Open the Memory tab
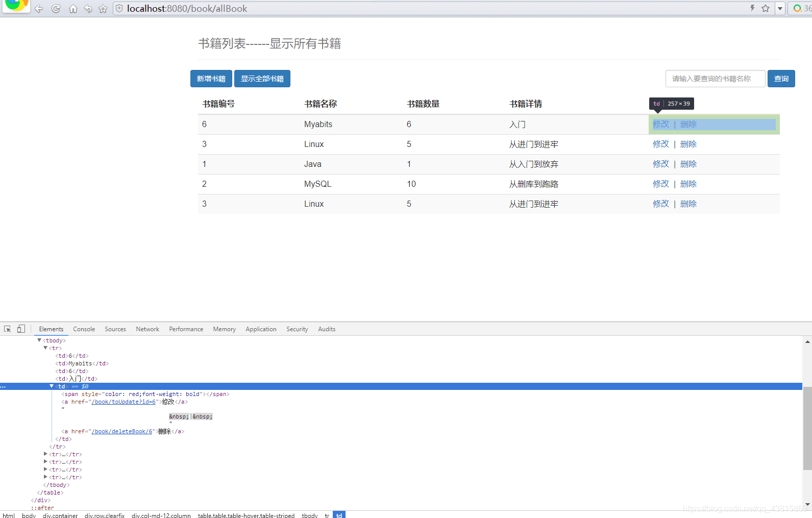The height and width of the screenshot is (518, 812). [225, 329]
